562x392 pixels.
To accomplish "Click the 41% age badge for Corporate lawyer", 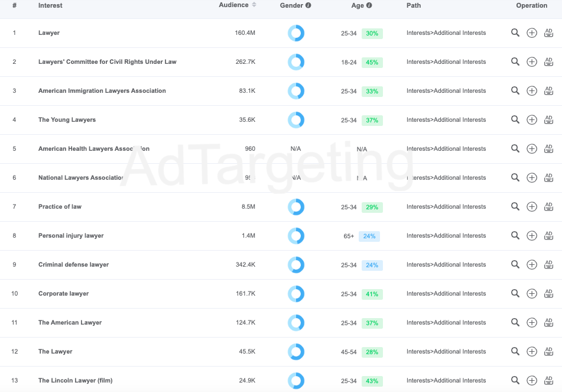I will coord(372,294).
